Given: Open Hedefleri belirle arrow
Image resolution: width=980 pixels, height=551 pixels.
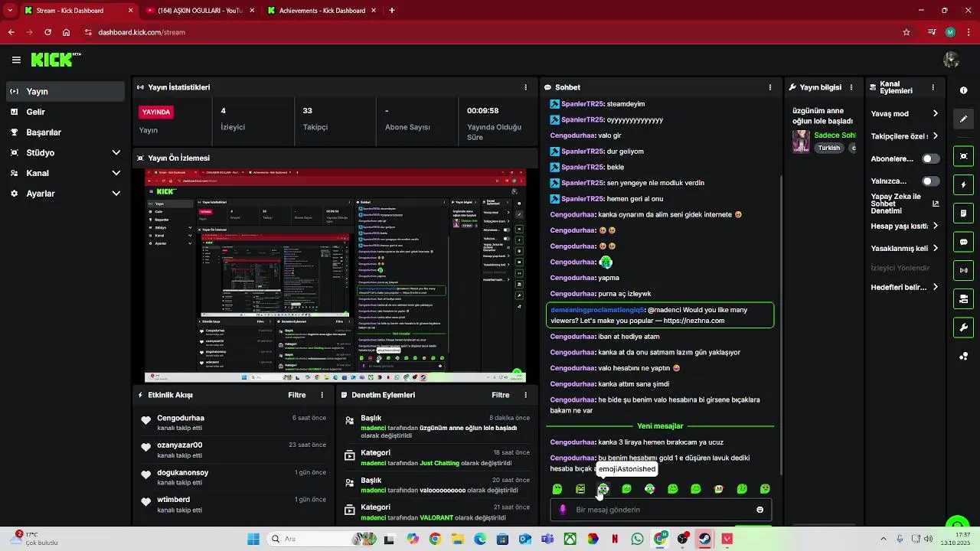Looking at the screenshot, I should pos(935,287).
